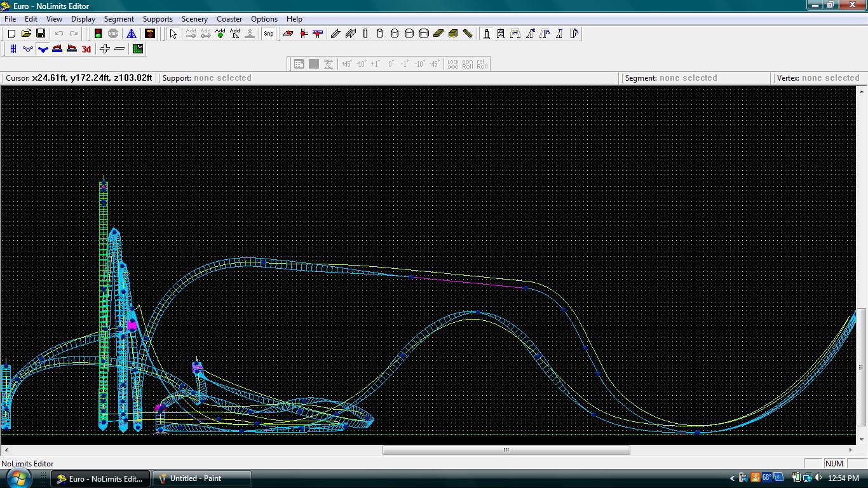This screenshot has height=488, width=868.
Task: Toggle the blue vertex spline view icon
Action: 28,49
